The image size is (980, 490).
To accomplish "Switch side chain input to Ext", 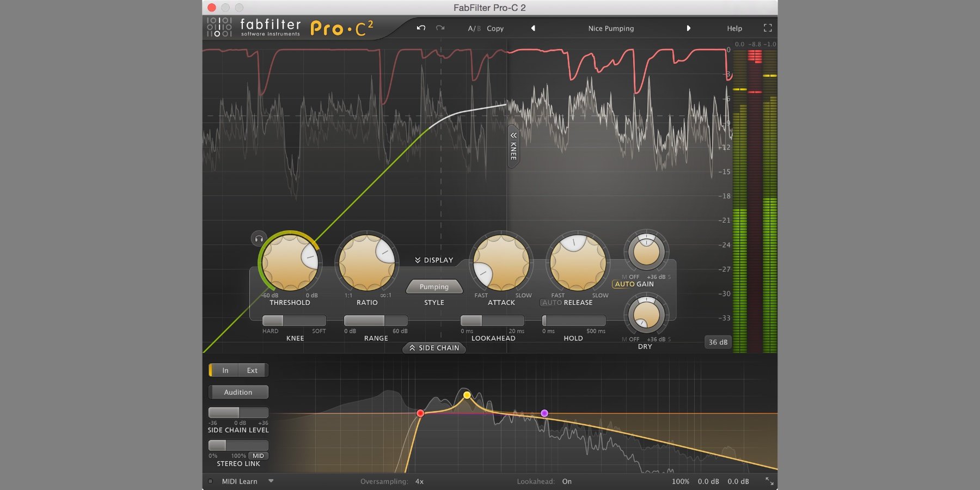I will coord(252,370).
